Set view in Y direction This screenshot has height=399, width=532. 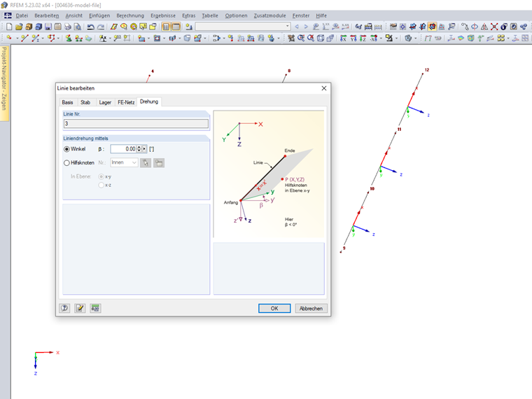pyautogui.click(x=353, y=38)
